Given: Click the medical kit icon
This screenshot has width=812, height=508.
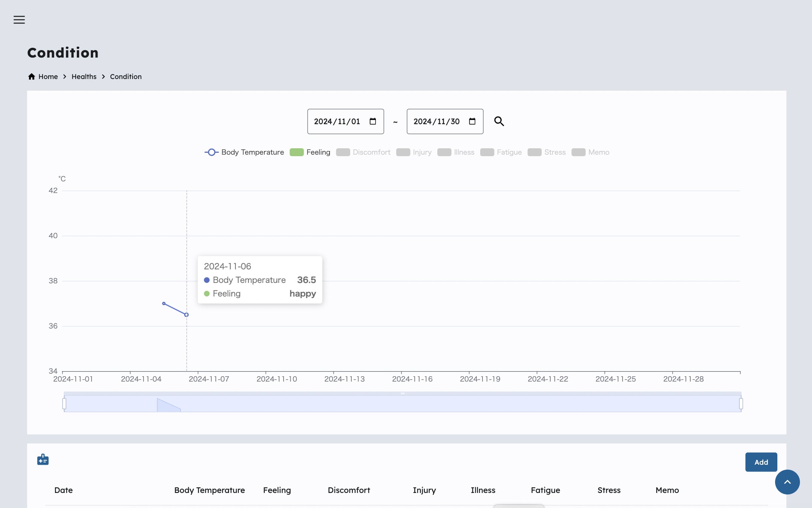Looking at the screenshot, I should [43, 459].
